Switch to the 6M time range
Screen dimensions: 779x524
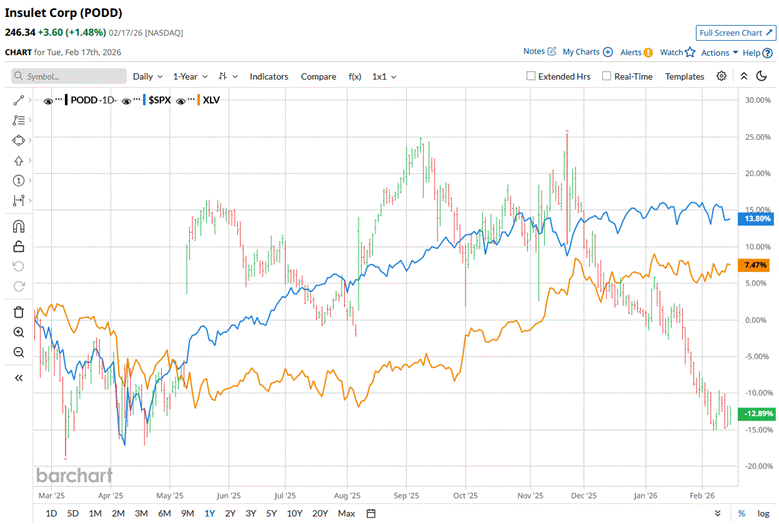(x=164, y=513)
